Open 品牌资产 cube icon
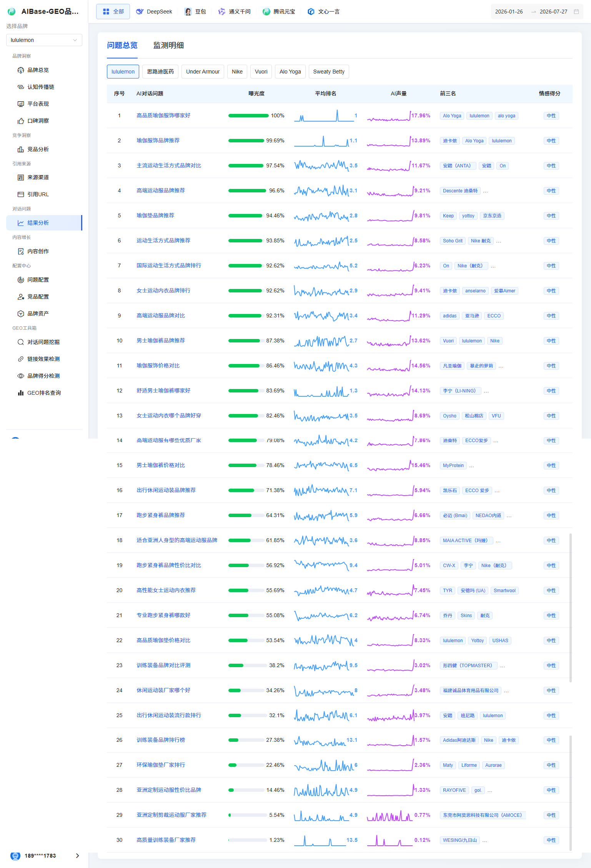This screenshot has width=591, height=868. pos(21,314)
